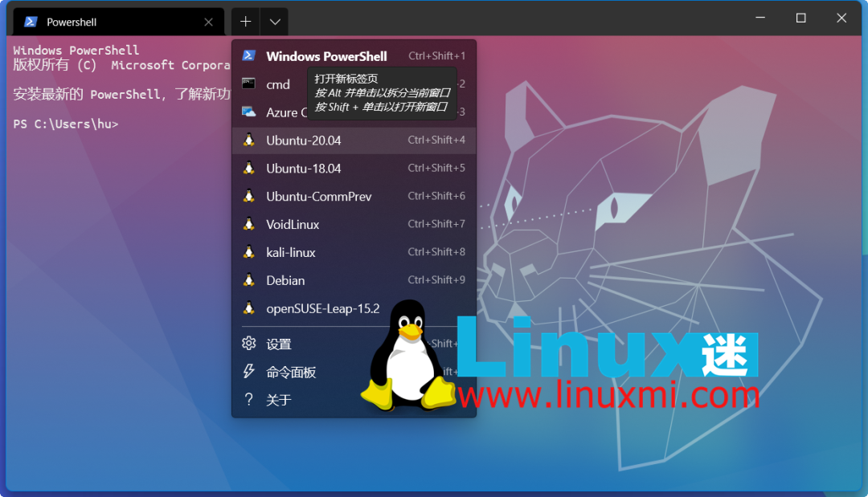Minimize the terminal window
Viewport: 868px width, 497px height.
tap(760, 18)
